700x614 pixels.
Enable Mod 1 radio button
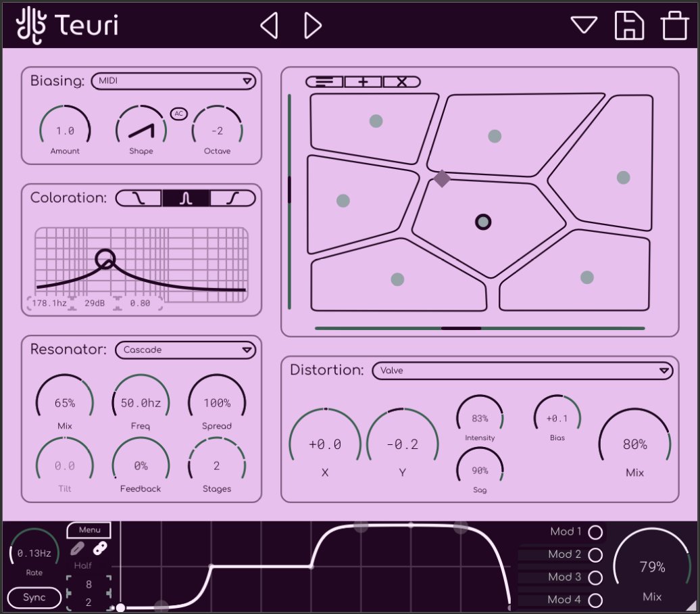click(x=595, y=532)
